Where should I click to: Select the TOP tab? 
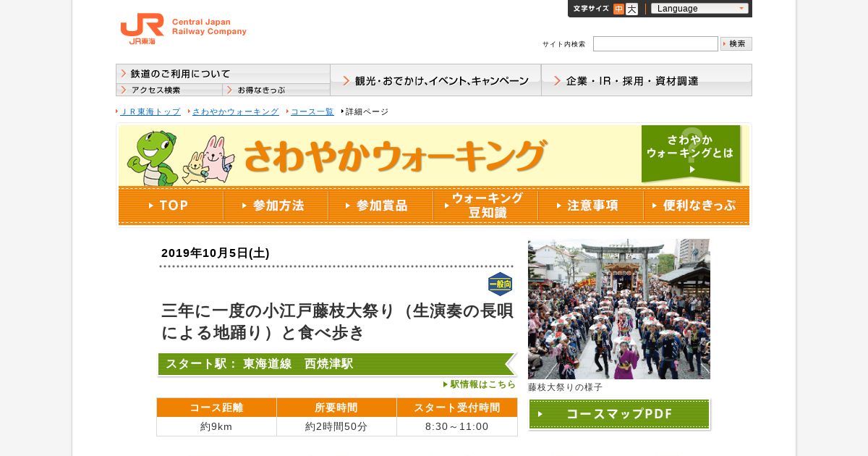pyautogui.click(x=171, y=206)
